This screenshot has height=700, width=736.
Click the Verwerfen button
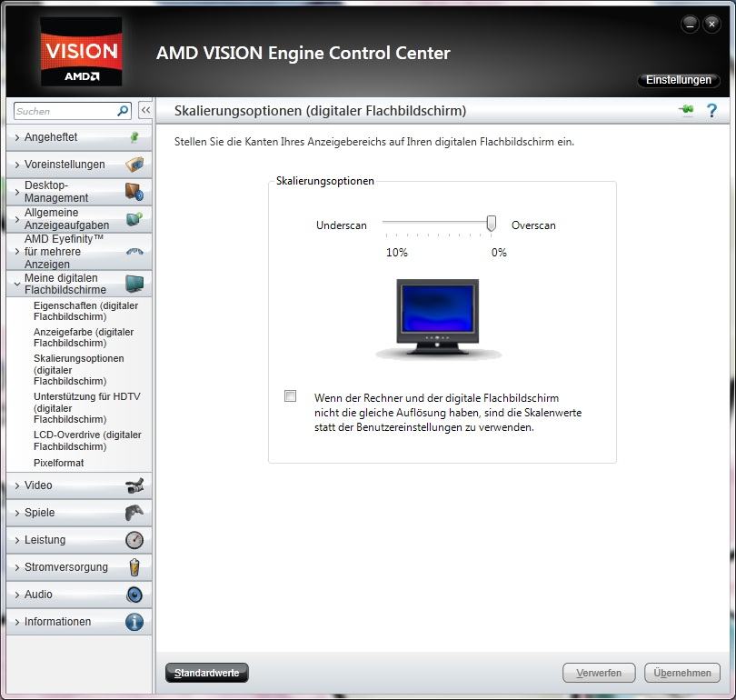(x=599, y=673)
